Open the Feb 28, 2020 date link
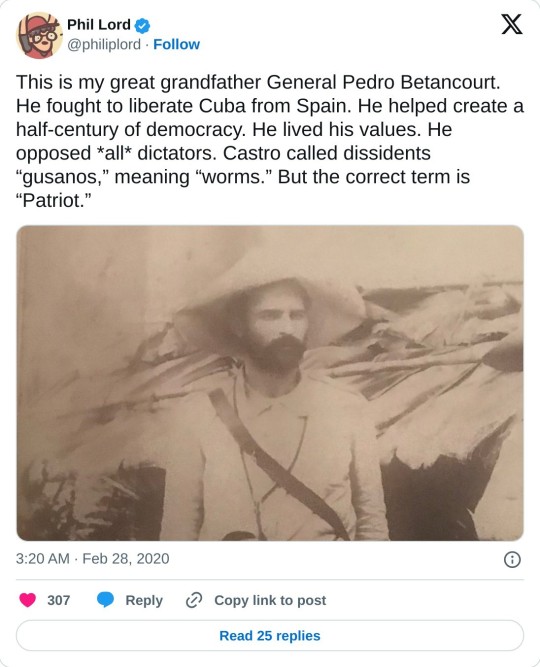Viewport: 540px width, 667px height. [126, 559]
